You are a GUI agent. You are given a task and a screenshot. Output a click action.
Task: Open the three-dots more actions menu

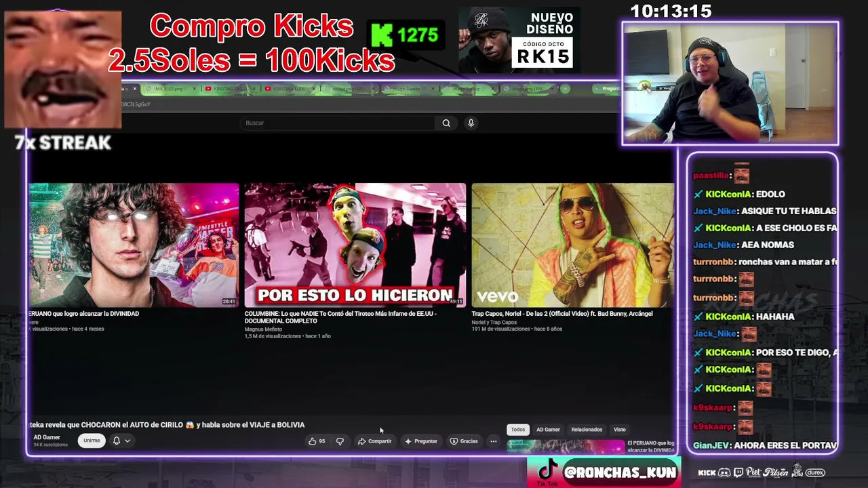click(x=494, y=441)
